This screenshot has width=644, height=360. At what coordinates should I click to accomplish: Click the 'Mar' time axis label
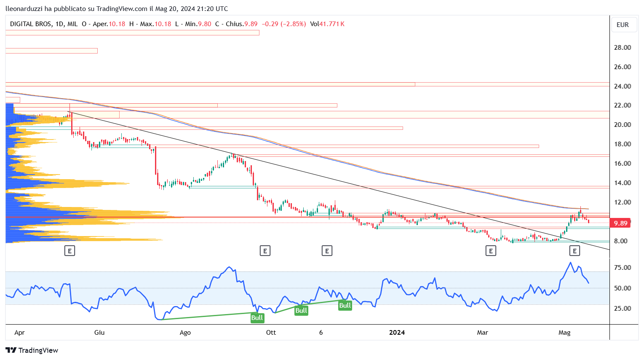tap(483, 333)
